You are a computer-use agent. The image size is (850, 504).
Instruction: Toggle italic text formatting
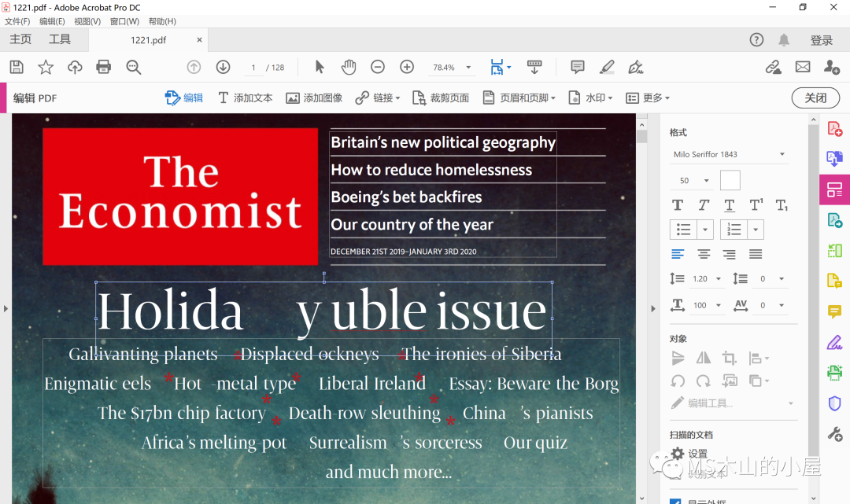(704, 205)
